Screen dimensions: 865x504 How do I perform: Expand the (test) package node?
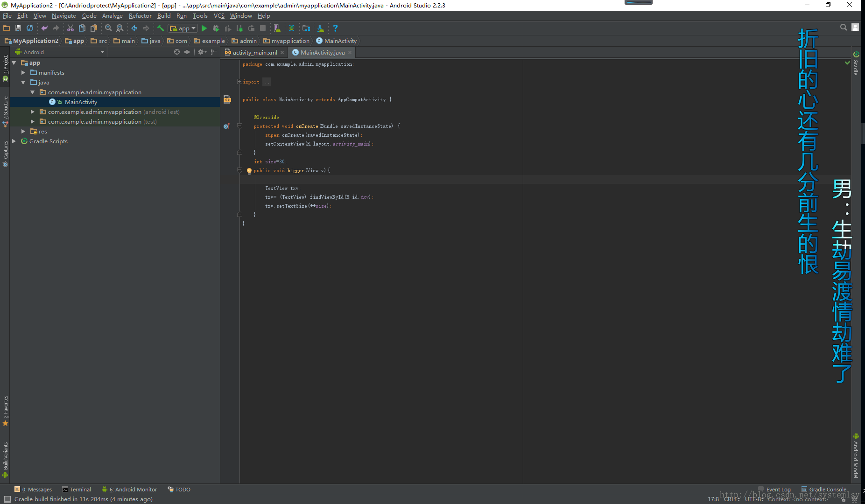pos(33,121)
